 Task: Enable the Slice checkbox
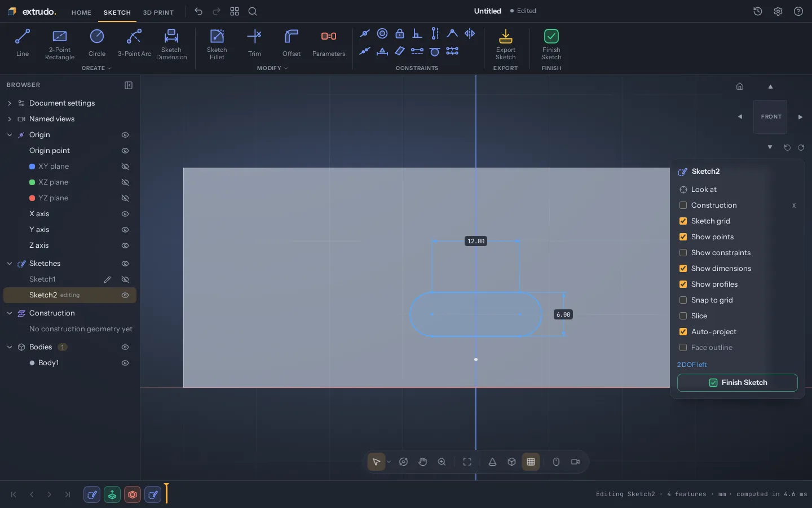point(683,316)
